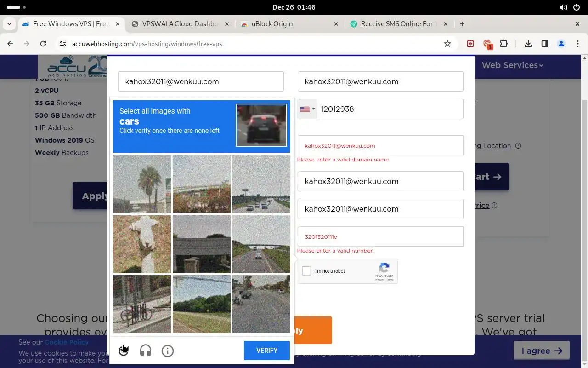Open the Cookie Policy link
588x368 pixels.
(67, 342)
